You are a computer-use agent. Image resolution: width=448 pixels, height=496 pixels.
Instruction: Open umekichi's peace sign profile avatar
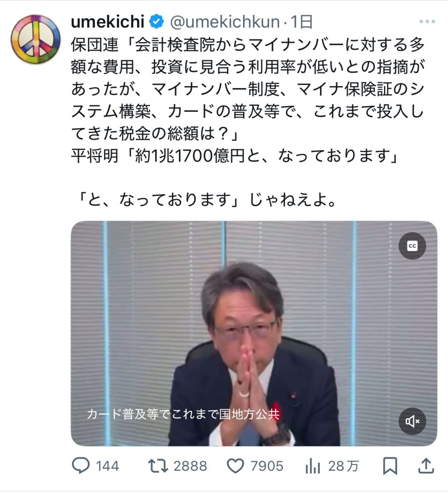[35, 40]
